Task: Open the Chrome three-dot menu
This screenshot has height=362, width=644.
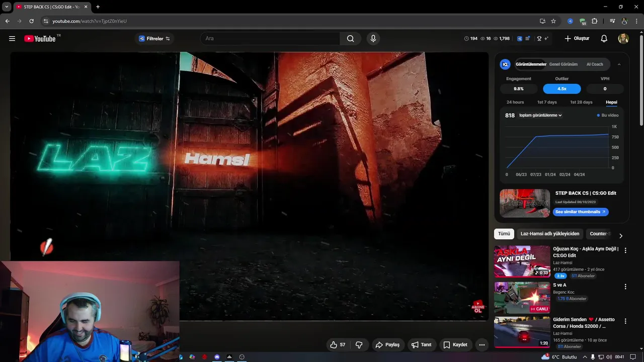Action: [637, 21]
